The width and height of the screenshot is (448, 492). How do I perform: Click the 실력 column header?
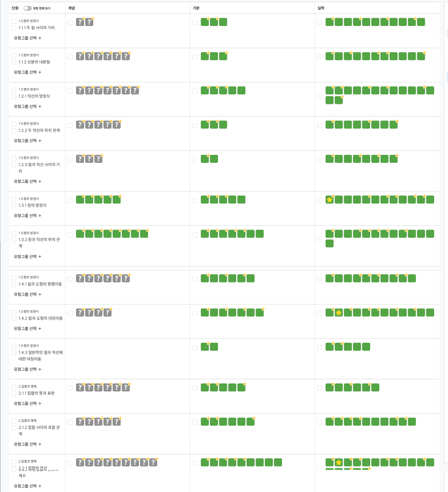(321, 8)
